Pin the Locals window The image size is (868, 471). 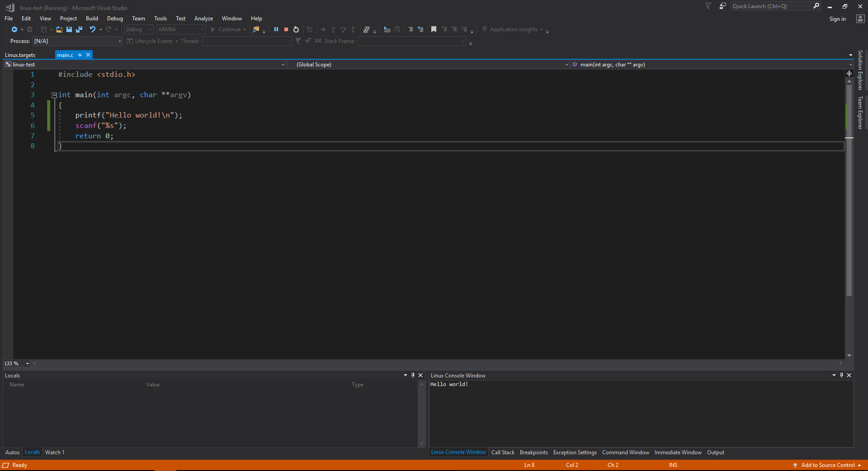(413, 375)
